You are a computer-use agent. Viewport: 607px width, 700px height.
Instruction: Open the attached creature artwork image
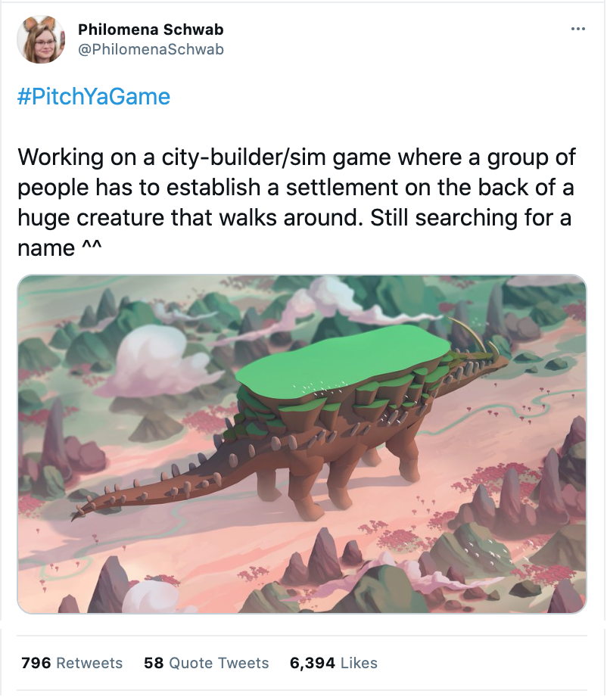[302, 443]
